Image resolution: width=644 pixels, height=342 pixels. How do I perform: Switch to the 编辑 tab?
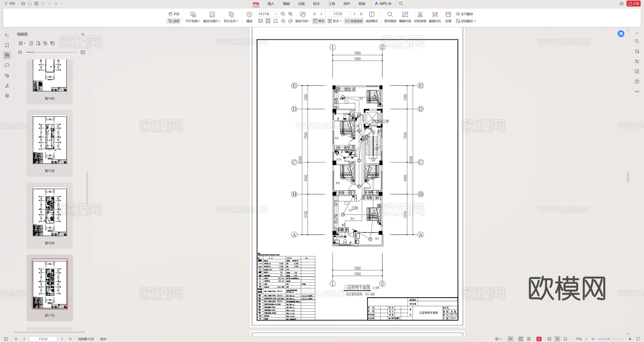tap(286, 4)
